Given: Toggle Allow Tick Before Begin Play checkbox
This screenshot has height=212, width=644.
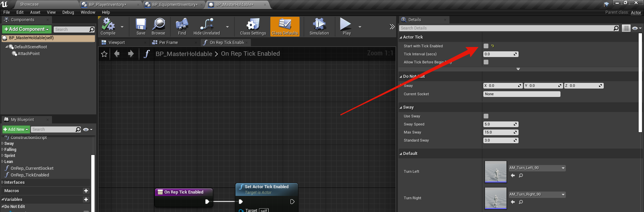Looking at the screenshot, I should coord(486,62).
